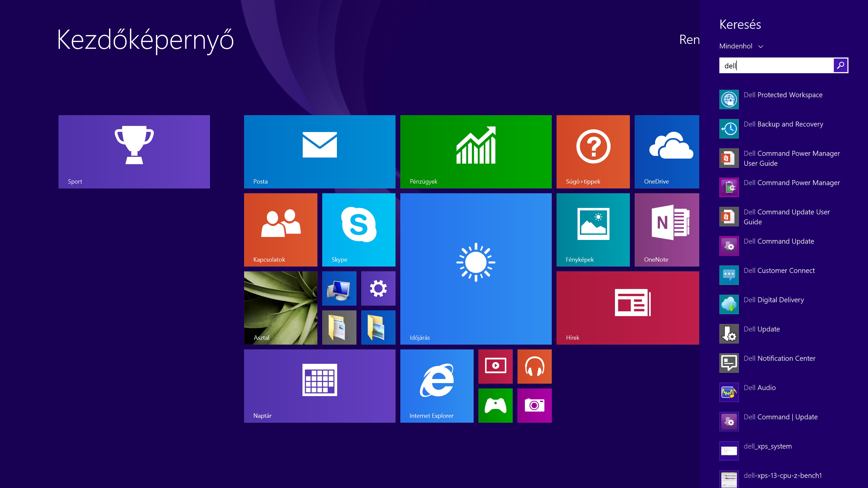Select Dell Command Power Manager result
Screen dimensions: 868x488
click(x=792, y=183)
